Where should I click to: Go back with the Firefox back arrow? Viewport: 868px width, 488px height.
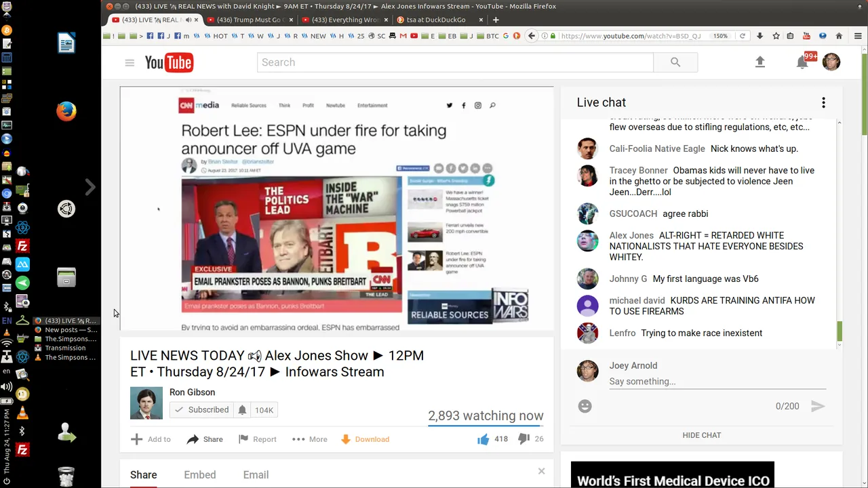point(532,36)
